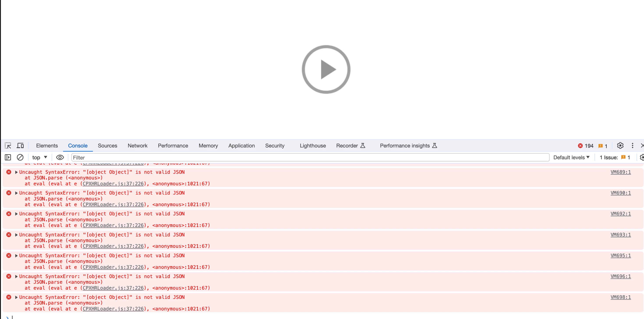Screen dimensions: 644x319
Task: Switch to the Sources tab
Action: pyautogui.click(x=107, y=145)
